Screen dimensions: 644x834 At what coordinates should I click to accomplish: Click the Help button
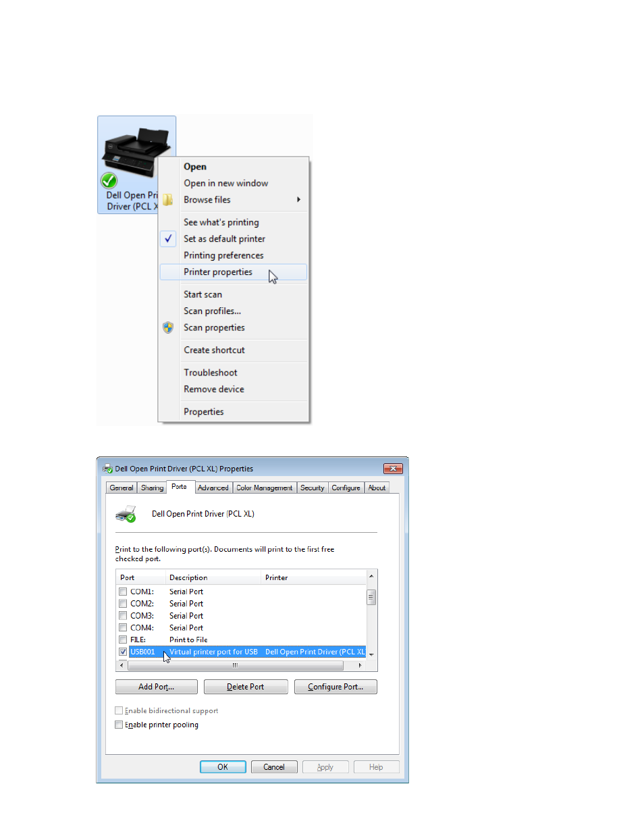376,767
